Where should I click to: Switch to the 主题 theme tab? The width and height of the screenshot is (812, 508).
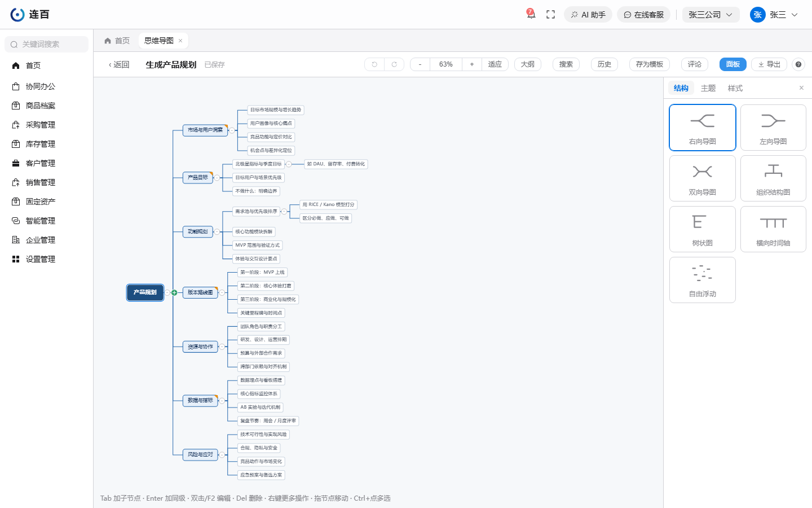pyautogui.click(x=708, y=88)
